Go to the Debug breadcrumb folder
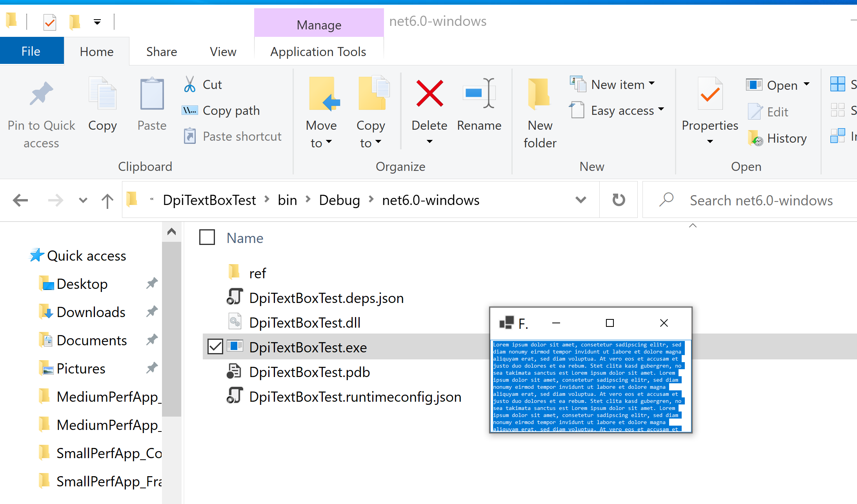Image resolution: width=857 pixels, height=504 pixels. click(339, 200)
